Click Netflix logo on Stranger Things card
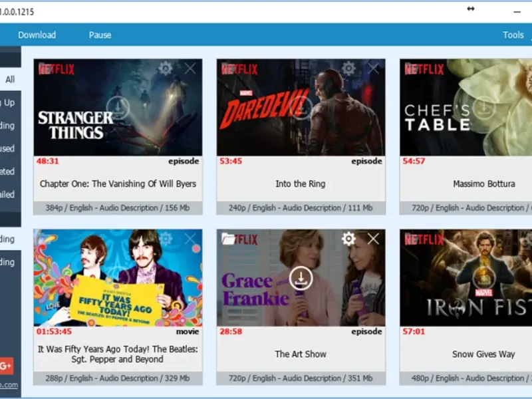This screenshot has width=532, height=399. (x=57, y=69)
